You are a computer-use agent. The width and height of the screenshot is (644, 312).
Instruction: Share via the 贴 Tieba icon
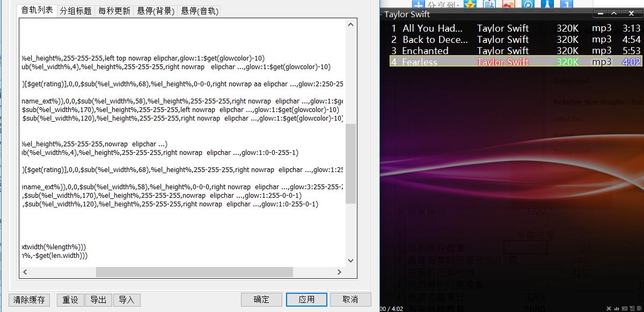point(489,4)
